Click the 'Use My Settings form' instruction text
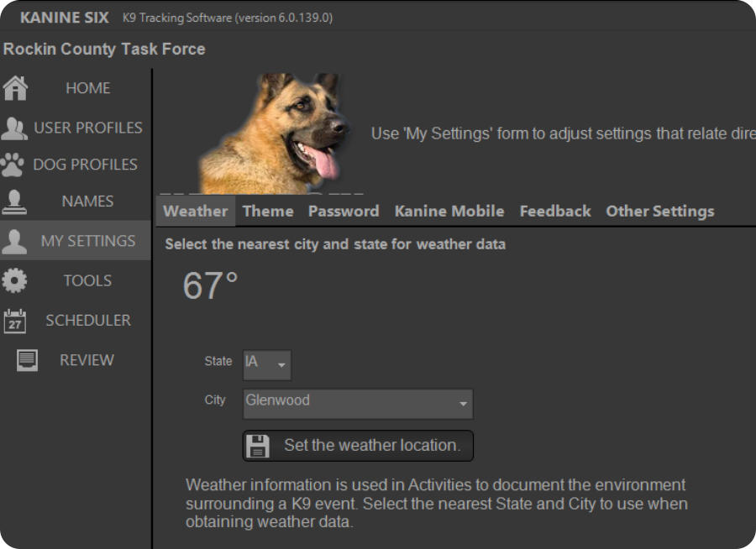This screenshot has width=756, height=549. pyautogui.click(x=563, y=133)
